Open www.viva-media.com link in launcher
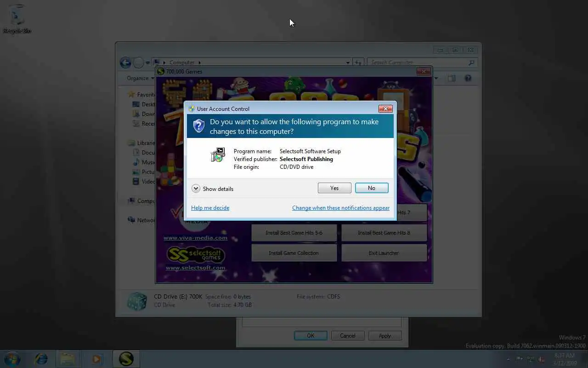588x368 pixels. (x=195, y=238)
